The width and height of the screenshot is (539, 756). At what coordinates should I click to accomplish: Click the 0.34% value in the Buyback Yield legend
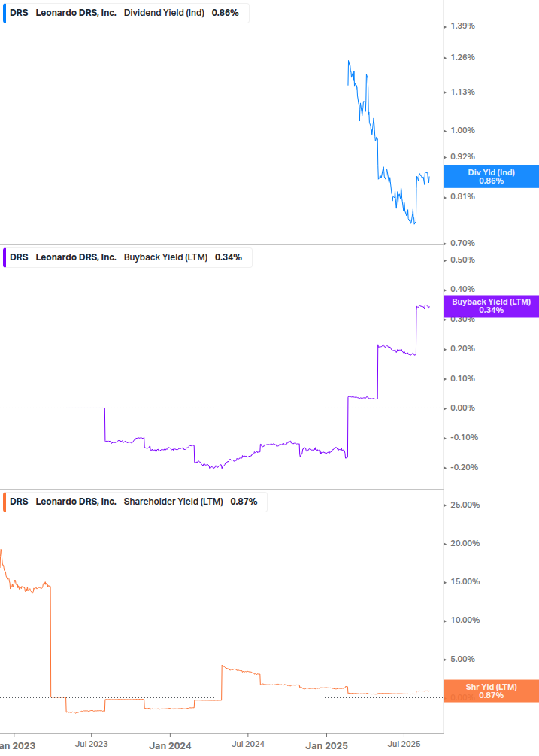[x=229, y=257]
